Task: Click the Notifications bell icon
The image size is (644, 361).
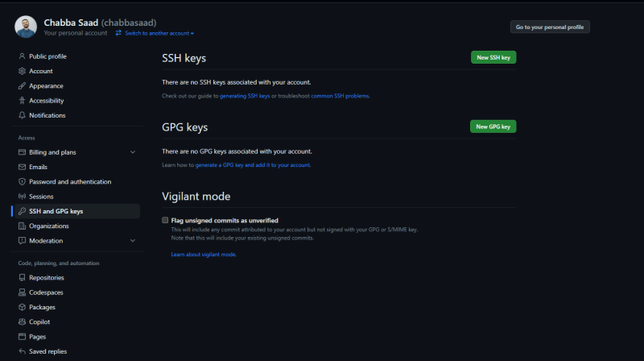Action: pos(22,115)
